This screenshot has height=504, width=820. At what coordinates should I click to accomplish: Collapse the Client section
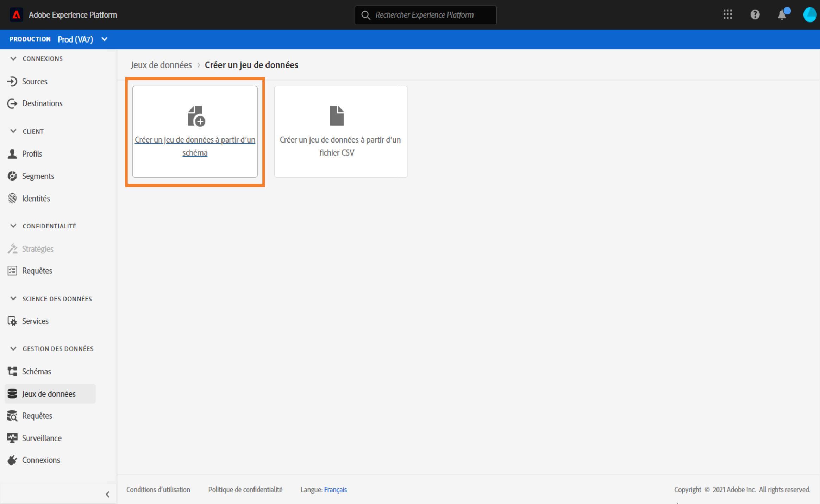(x=13, y=131)
